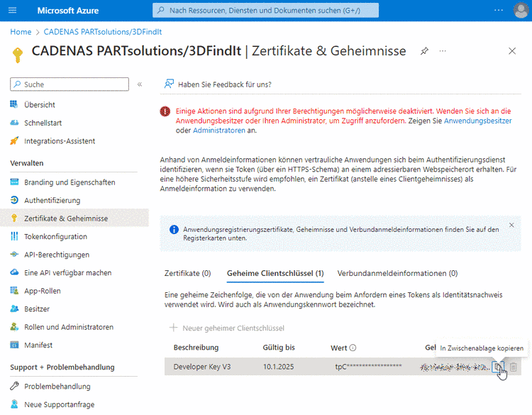Dismiss the blue info banner about Registerkarten
Image resolution: width=532 pixels, height=415 pixels.
pyautogui.click(x=511, y=225)
